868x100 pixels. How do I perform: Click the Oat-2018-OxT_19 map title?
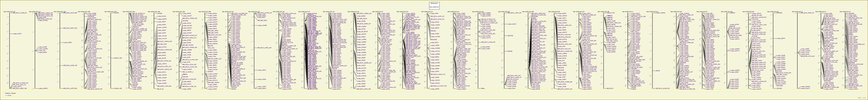(304, 11)
